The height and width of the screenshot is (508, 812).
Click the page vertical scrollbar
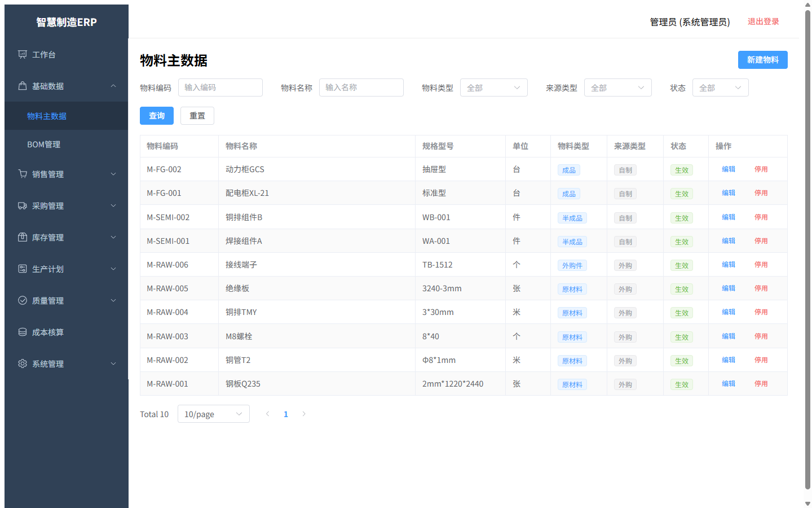click(x=807, y=248)
